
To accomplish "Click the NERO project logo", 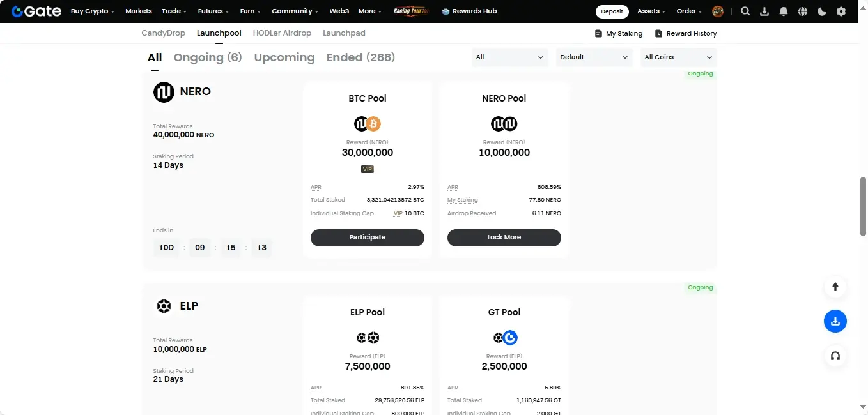I will point(164,92).
